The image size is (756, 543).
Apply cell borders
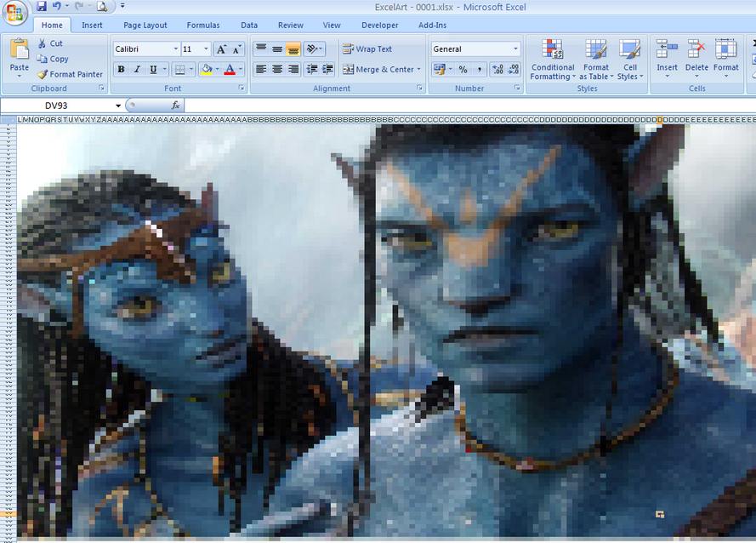click(x=179, y=70)
